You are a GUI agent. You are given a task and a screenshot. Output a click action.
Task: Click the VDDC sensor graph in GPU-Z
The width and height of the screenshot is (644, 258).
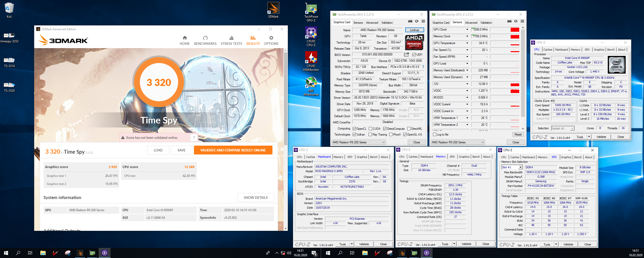tap(504, 91)
